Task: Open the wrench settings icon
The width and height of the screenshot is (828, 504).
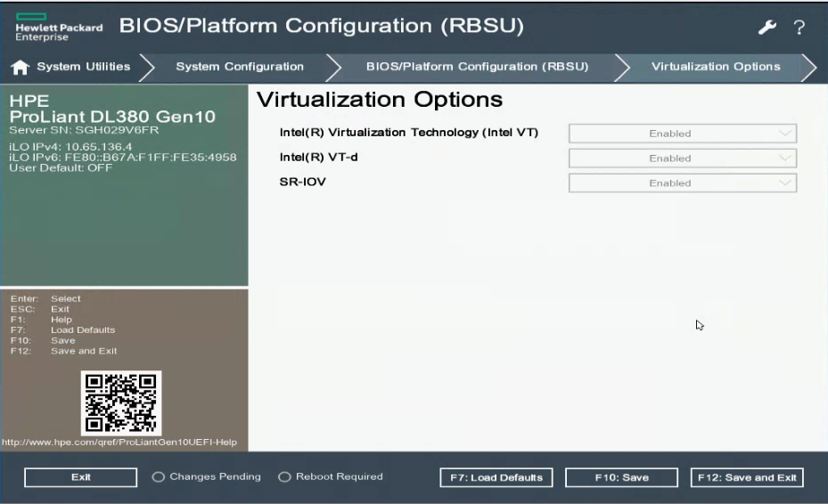Action: tap(767, 27)
